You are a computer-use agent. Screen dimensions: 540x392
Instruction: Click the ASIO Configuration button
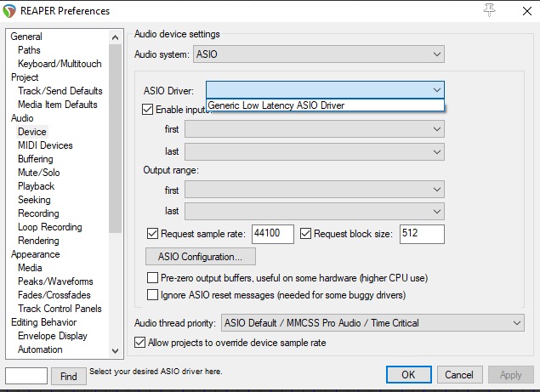tap(201, 256)
